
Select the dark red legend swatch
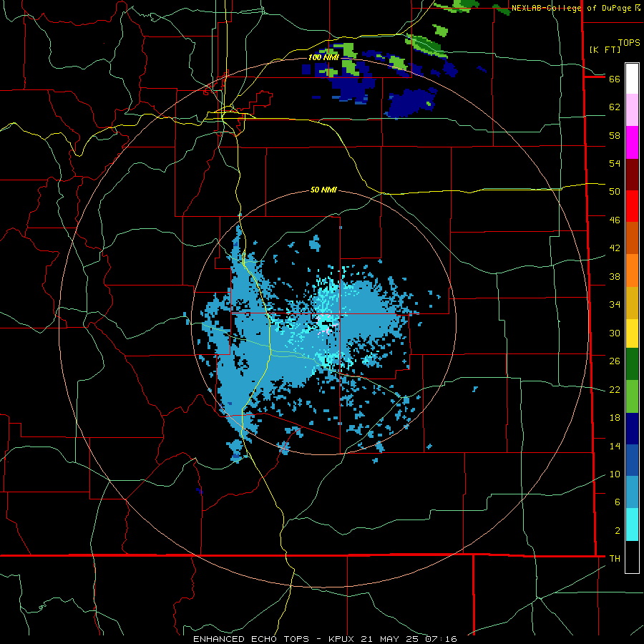point(632,175)
